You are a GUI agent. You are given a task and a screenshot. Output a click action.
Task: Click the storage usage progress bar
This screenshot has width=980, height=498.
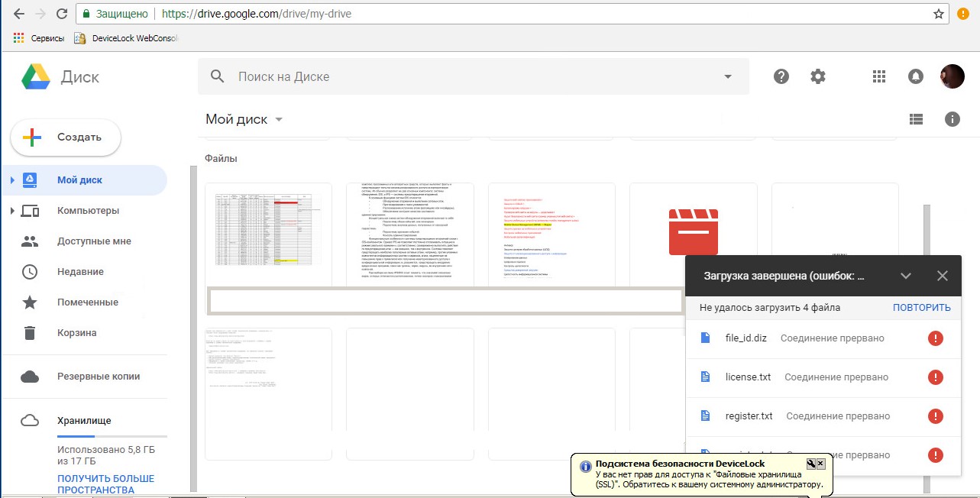click(x=112, y=437)
